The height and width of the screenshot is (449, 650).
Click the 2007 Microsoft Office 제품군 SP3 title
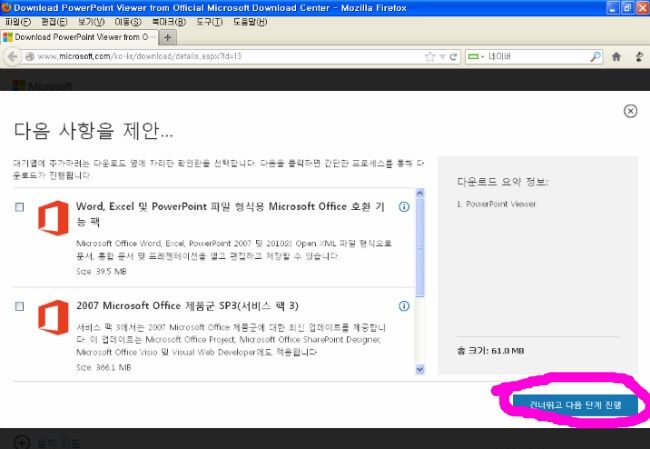click(x=187, y=306)
